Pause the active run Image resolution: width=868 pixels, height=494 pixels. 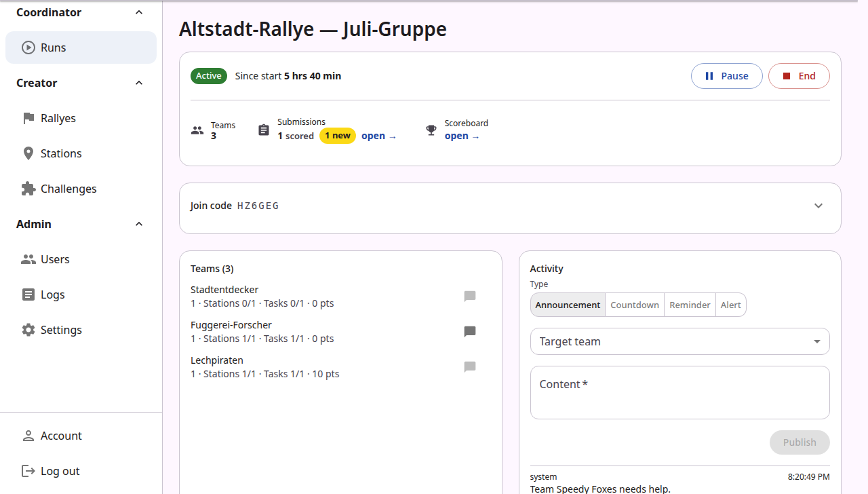tap(726, 76)
